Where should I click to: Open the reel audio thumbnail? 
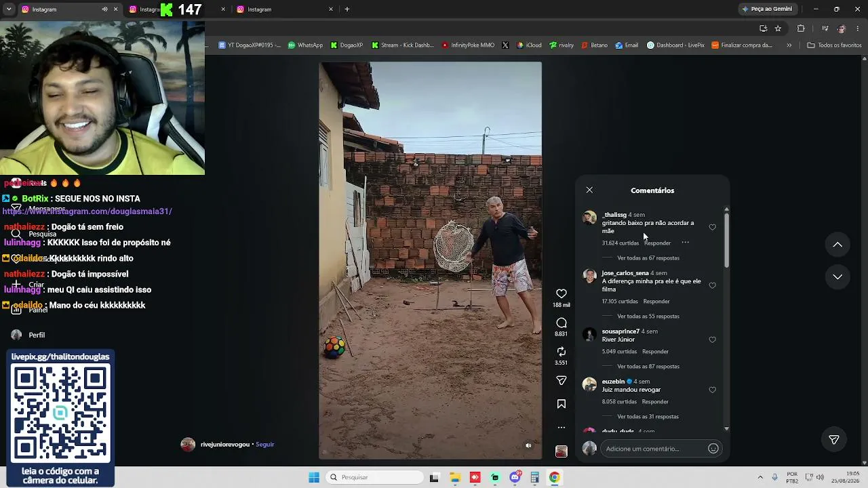[x=561, y=451]
